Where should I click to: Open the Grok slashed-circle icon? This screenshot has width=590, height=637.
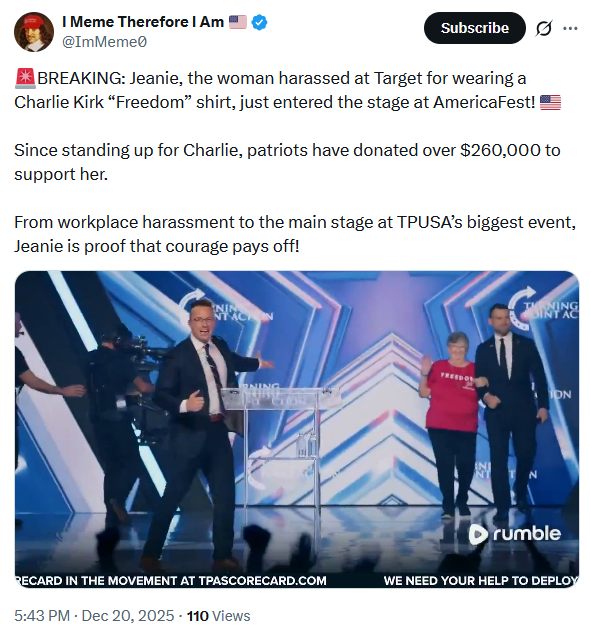point(544,28)
